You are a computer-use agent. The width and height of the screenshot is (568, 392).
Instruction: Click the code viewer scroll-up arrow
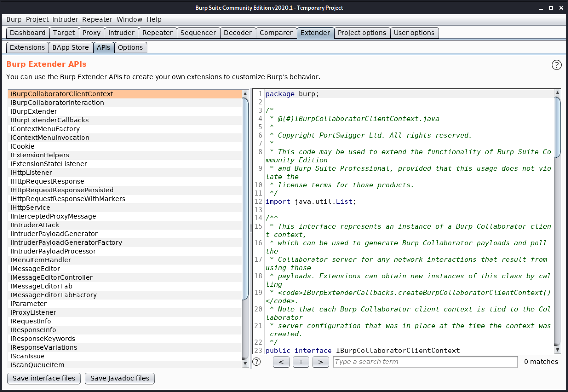(557, 93)
